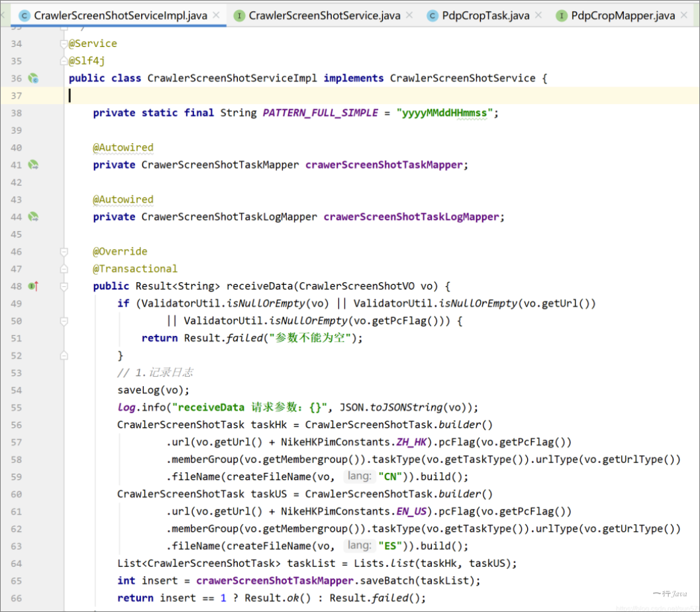Click the "CN" string on line 59
The image size is (700, 612).
click(x=390, y=477)
